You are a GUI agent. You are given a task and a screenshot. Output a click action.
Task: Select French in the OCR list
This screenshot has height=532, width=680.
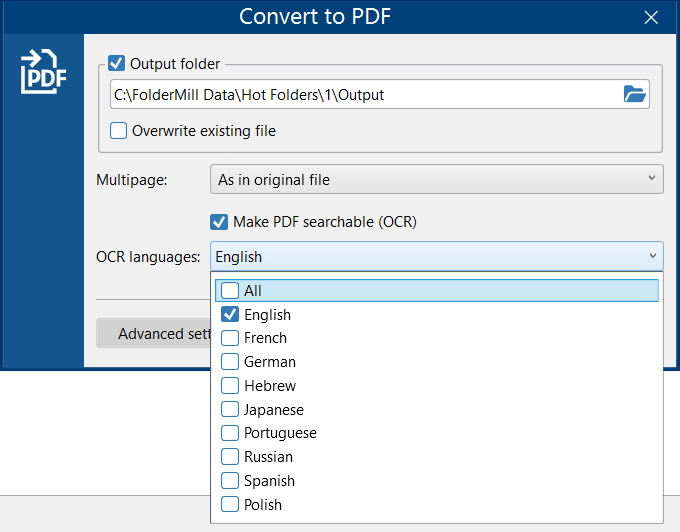click(230, 338)
